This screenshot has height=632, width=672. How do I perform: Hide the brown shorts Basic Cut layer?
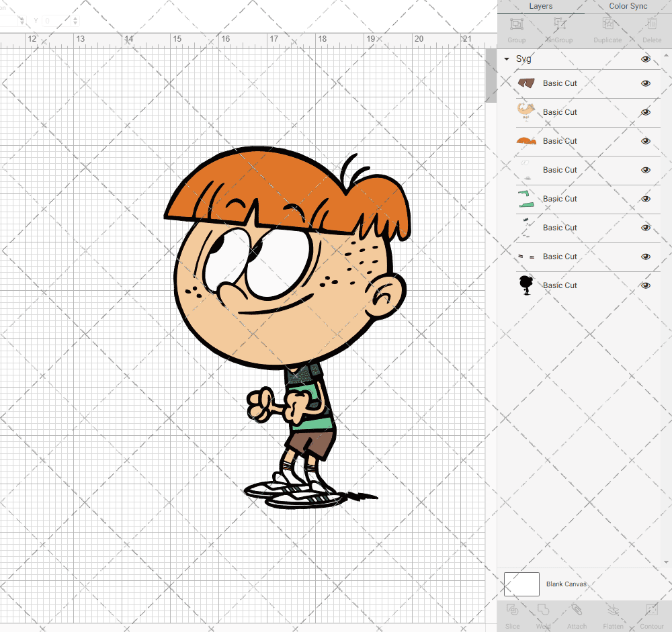click(645, 83)
